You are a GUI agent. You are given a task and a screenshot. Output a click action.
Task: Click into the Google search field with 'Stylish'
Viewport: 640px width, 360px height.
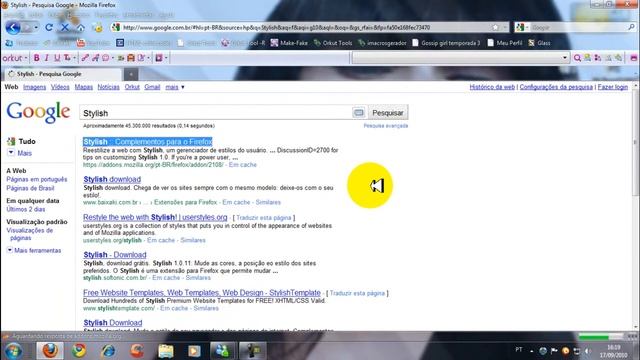point(216,113)
